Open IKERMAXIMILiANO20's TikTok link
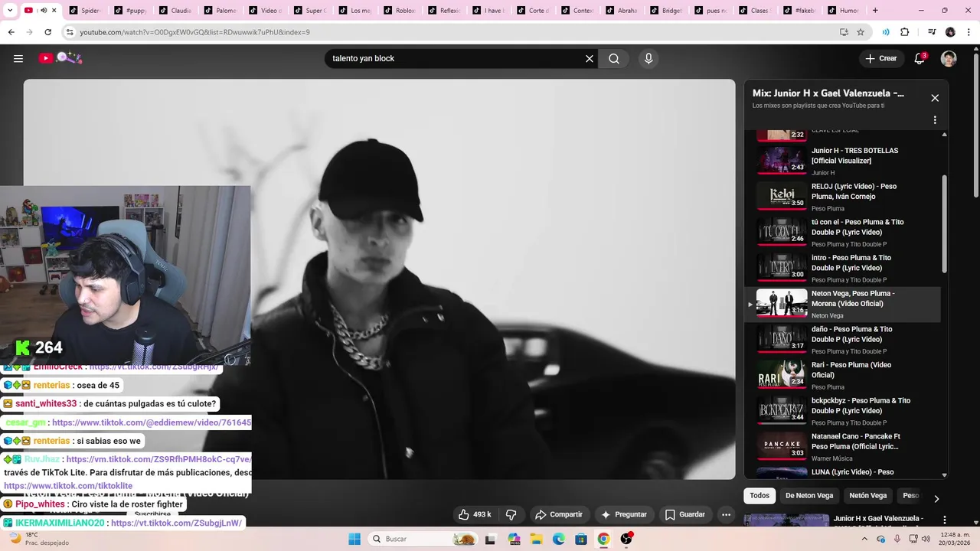 176,523
